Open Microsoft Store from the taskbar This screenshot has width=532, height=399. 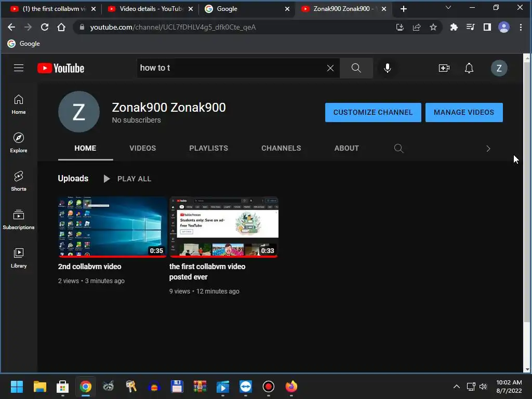[62, 387]
